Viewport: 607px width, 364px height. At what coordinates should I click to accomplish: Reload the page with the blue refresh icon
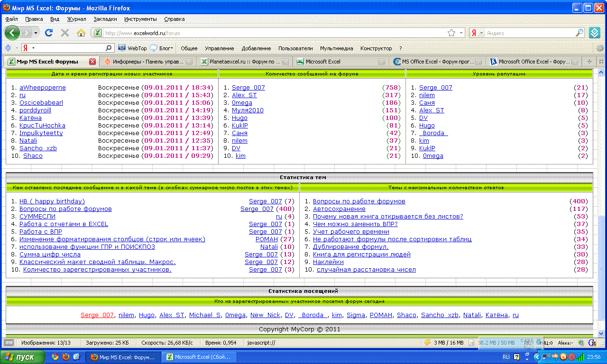pyautogui.click(x=48, y=33)
